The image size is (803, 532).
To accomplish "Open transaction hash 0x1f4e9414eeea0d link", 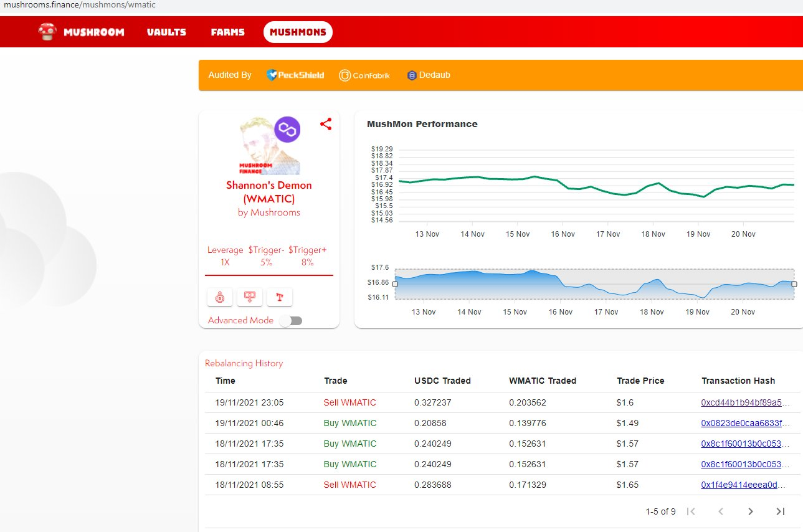I will tap(744, 485).
